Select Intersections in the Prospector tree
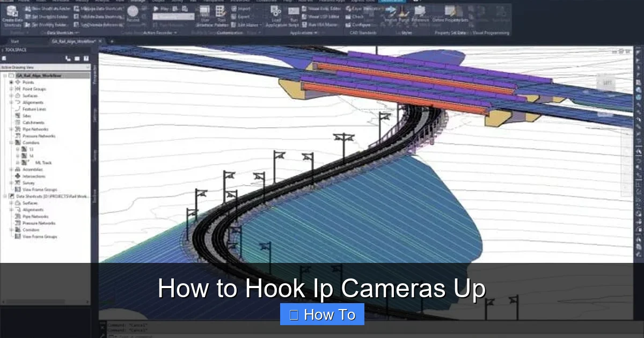The height and width of the screenshot is (338, 644). 34,176
